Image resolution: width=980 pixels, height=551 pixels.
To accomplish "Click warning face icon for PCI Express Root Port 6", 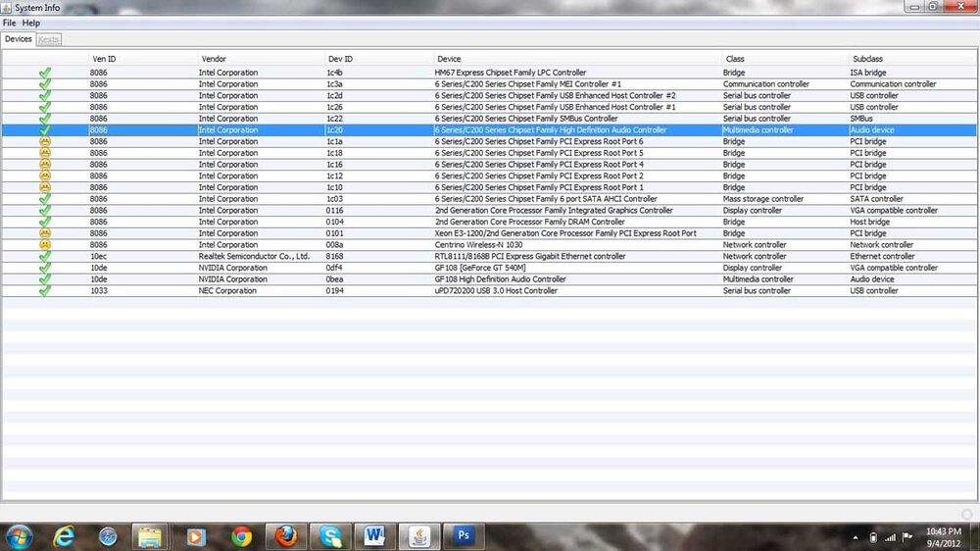I will 45,142.
